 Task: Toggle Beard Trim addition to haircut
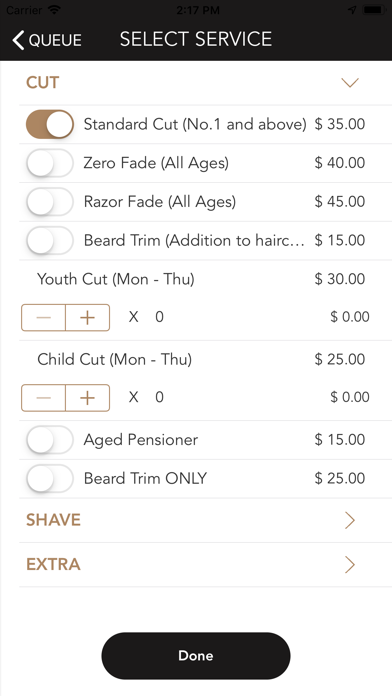tap(50, 240)
